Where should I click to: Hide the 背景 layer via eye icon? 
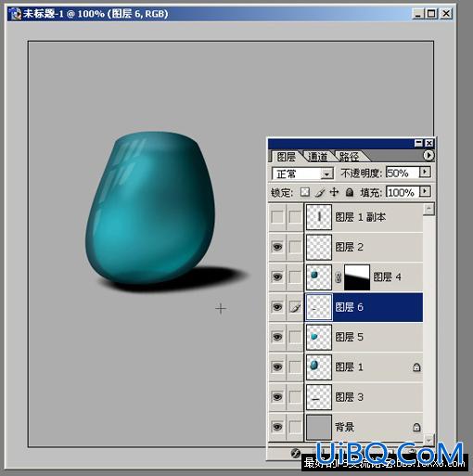[x=277, y=427]
